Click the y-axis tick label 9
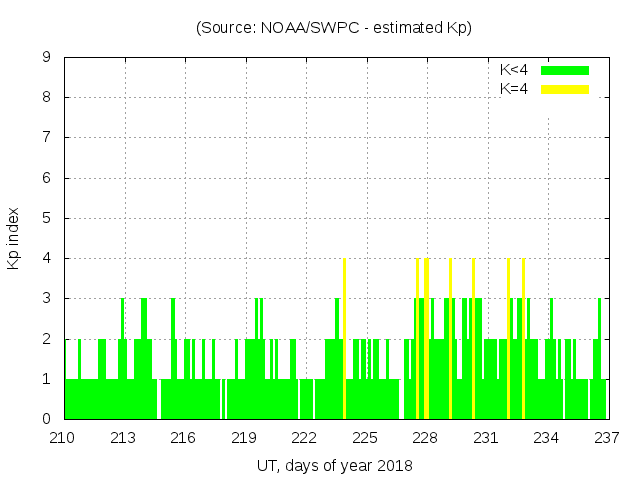 [47, 58]
